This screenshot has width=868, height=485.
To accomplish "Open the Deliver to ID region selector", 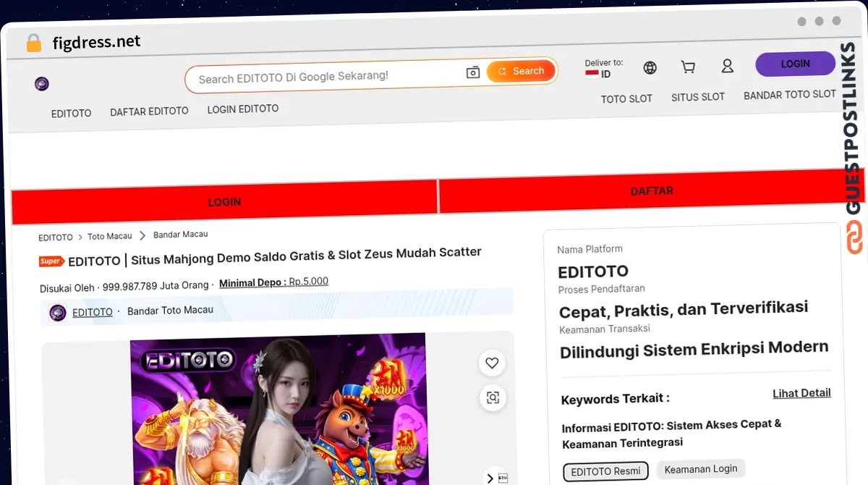I will point(604,69).
